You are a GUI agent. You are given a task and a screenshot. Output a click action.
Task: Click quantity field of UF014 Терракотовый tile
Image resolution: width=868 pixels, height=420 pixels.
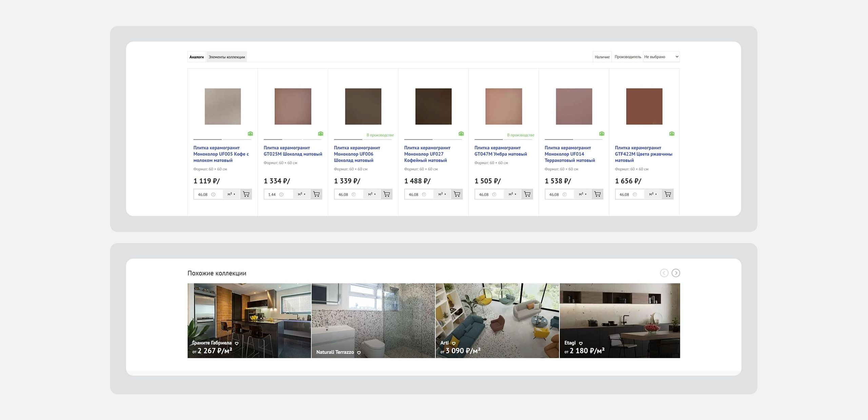[x=554, y=195]
